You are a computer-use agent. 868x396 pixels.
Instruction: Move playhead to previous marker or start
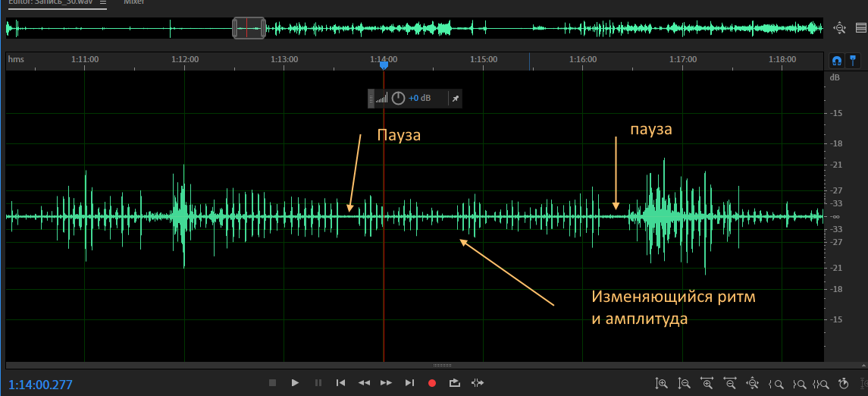pyautogui.click(x=341, y=382)
